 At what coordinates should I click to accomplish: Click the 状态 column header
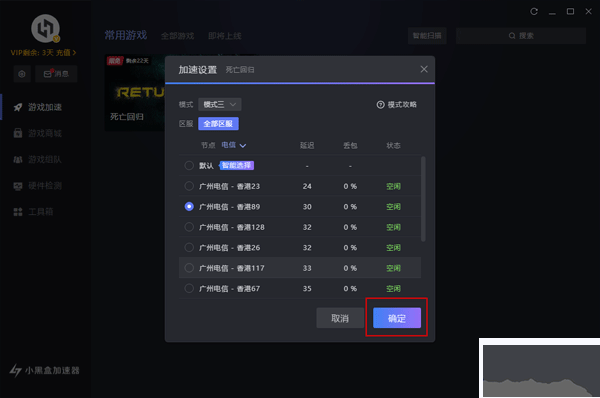coord(393,145)
